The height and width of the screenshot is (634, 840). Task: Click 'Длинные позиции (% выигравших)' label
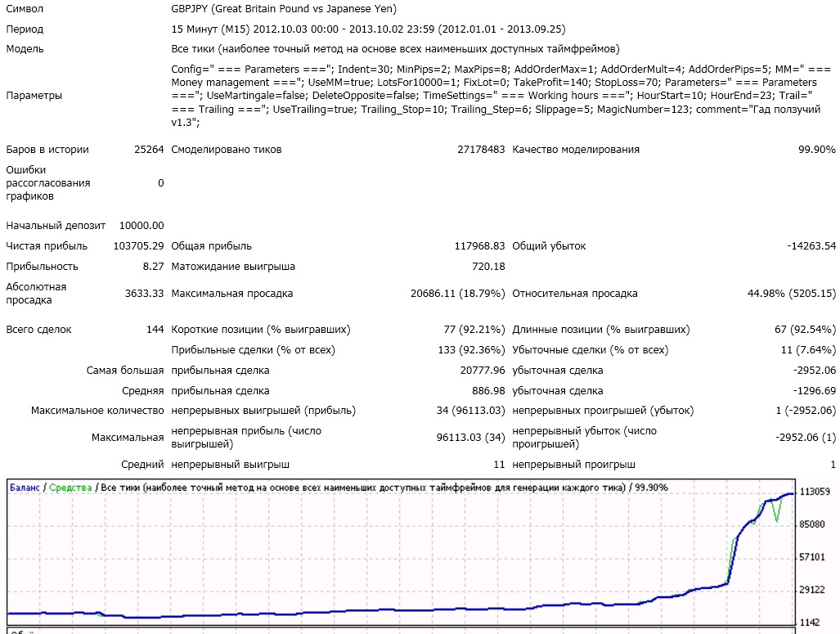tap(601, 330)
